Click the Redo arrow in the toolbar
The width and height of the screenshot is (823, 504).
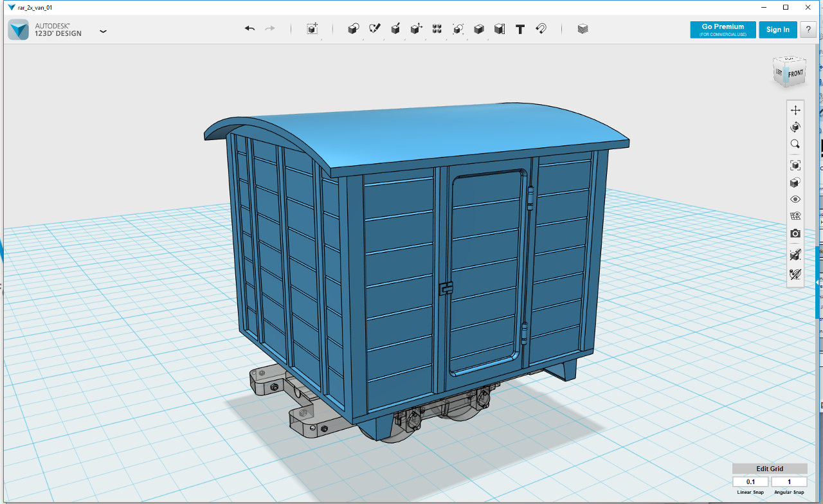pos(270,29)
